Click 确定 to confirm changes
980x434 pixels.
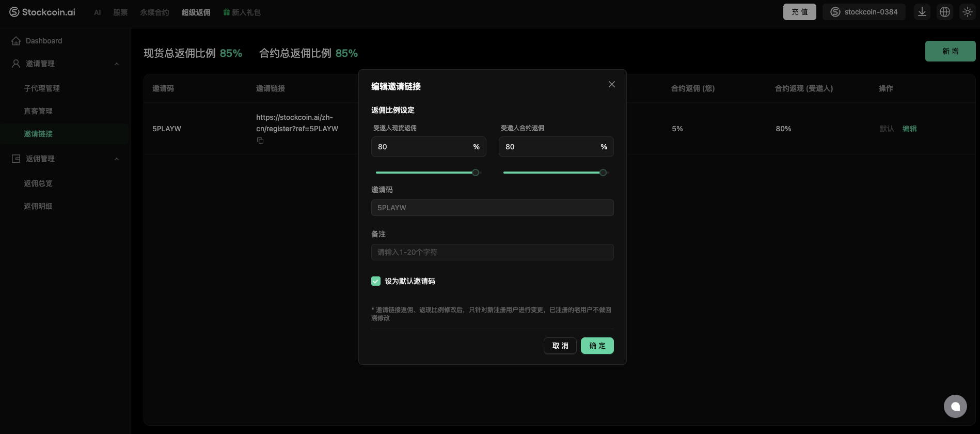[597, 346]
